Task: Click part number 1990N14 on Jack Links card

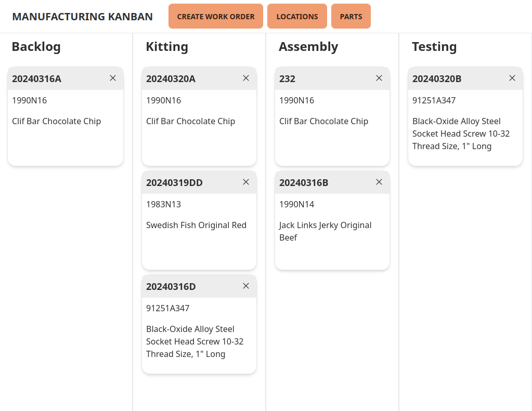Action: click(296, 204)
